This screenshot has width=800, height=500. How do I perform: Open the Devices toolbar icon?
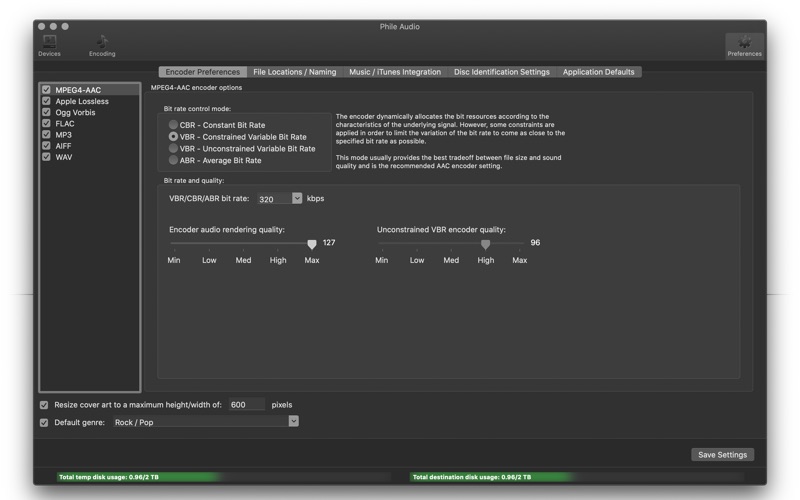[49, 45]
